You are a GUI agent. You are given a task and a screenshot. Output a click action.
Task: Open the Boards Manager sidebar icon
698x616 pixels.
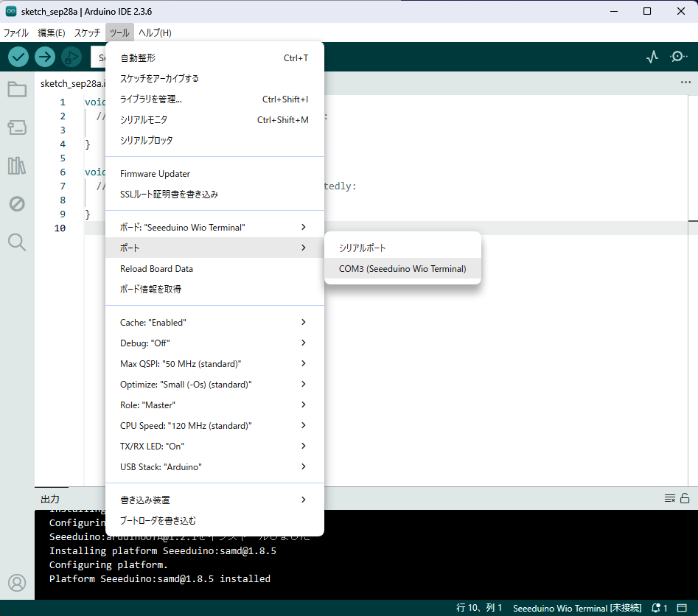pos(17,127)
